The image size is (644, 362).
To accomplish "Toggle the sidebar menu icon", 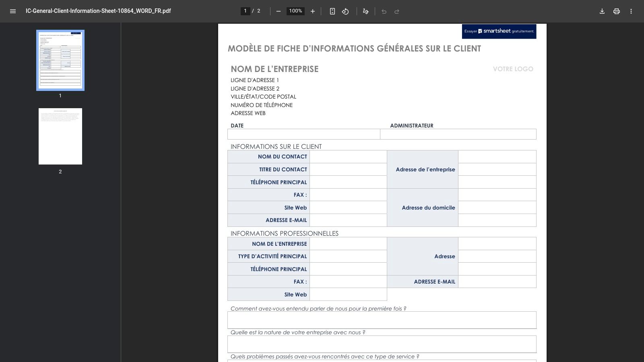I will pos(13,11).
